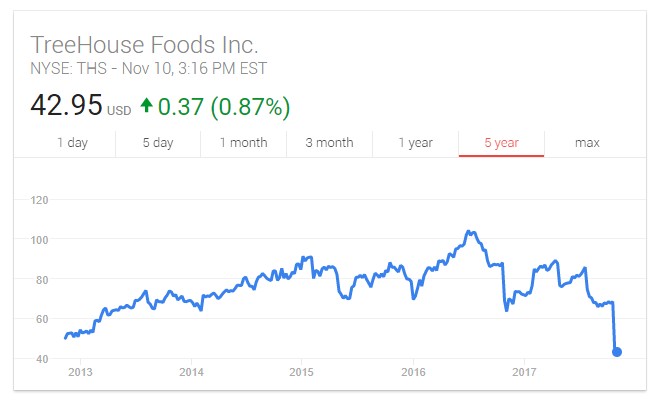Click the 2014 x-axis label
The height and width of the screenshot is (402, 660).
point(191,372)
